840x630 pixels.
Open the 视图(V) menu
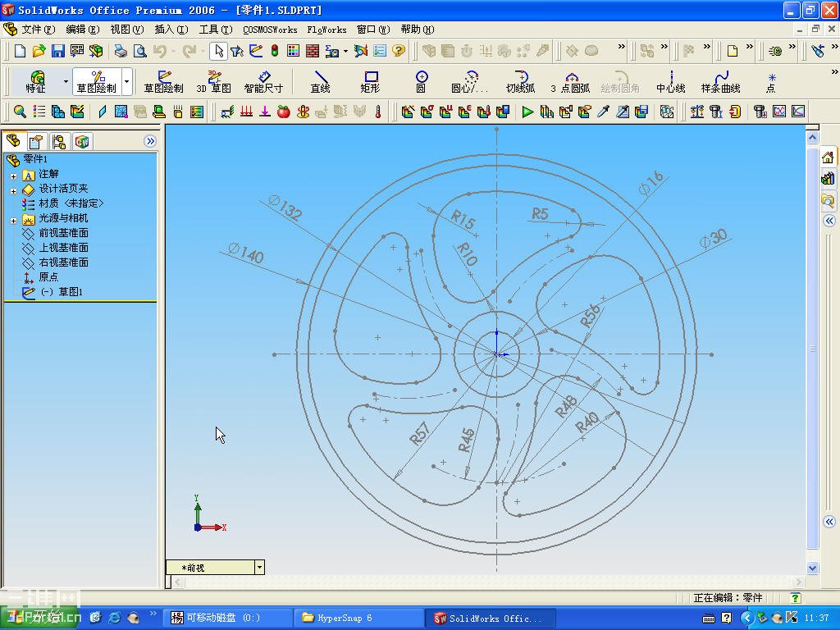click(x=127, y=30)
